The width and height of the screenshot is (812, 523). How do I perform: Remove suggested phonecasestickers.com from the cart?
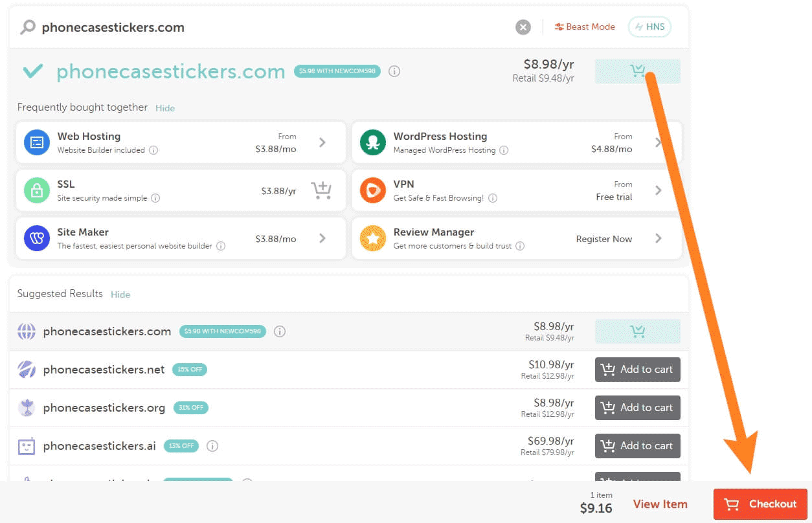point(638,331)
